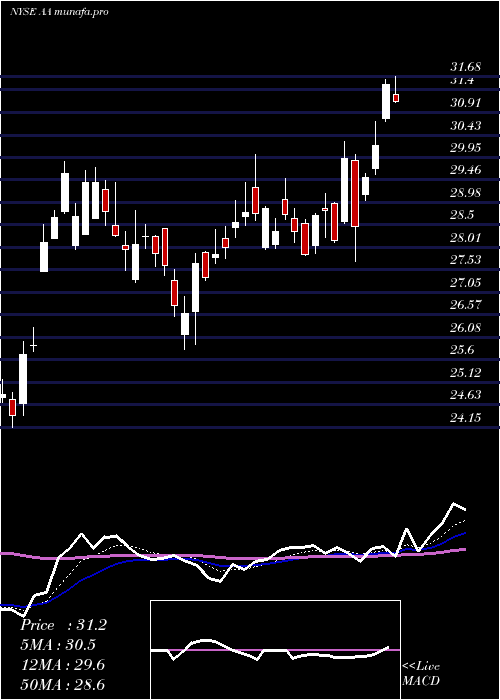Click the 26.57 price level label
Image resolution: width=500 pixels, height=700 pixels.
(465, 305)
